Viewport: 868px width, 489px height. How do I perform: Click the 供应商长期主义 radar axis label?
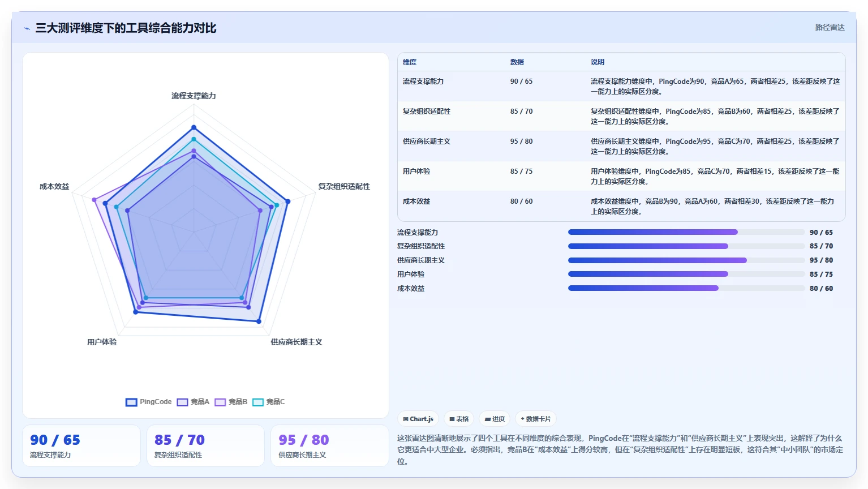pos(297,342)
